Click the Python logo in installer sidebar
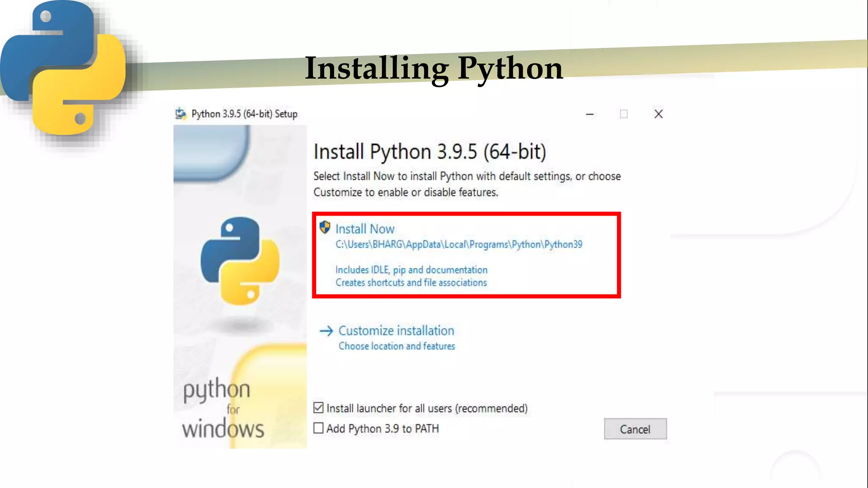 [240, 261]
